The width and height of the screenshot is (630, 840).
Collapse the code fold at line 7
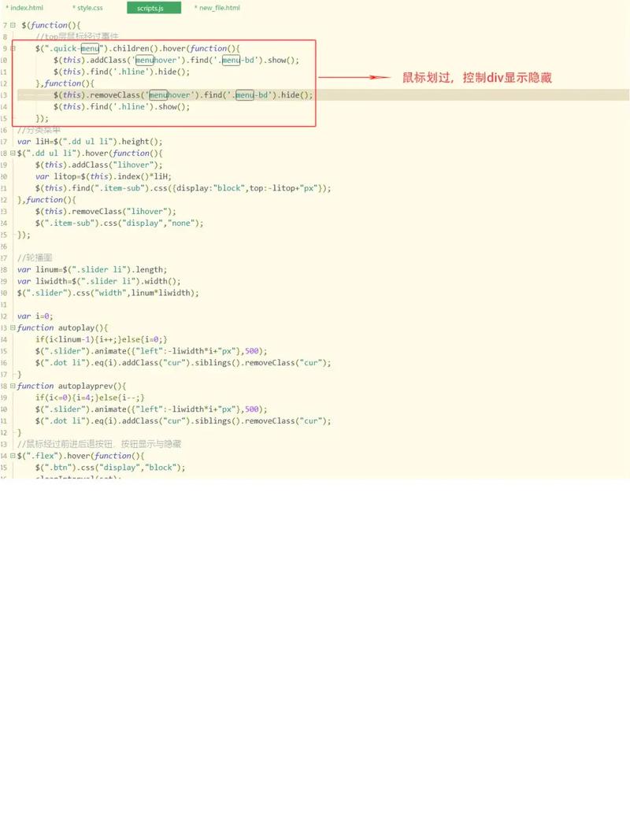coord(12,24)
